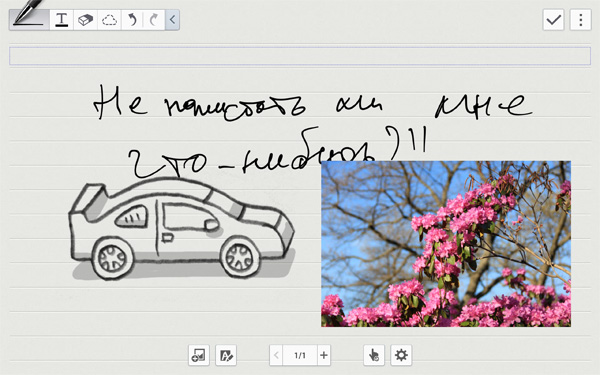The height and width of the screenshot is (375, 600).
Task: Select the sketched car drawing
Action: pyautogui.click(x=182, y=229)
